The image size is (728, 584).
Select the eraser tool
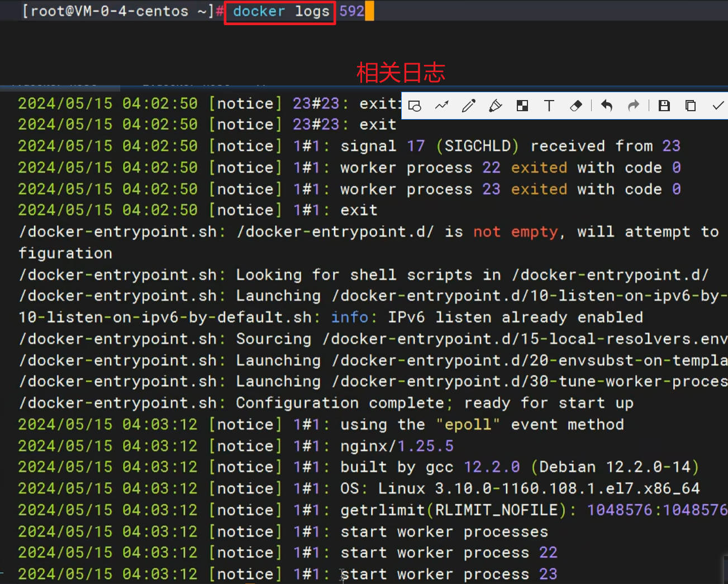576,106
